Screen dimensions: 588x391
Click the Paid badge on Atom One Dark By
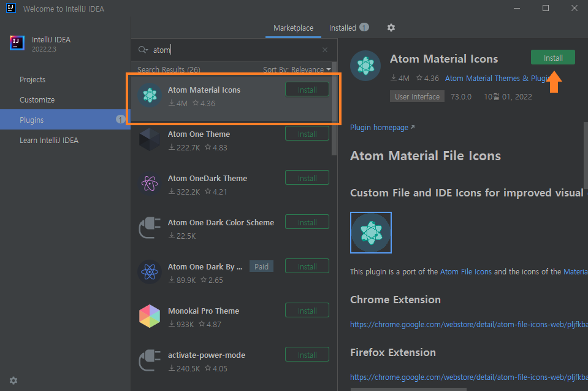coord(261,266)
